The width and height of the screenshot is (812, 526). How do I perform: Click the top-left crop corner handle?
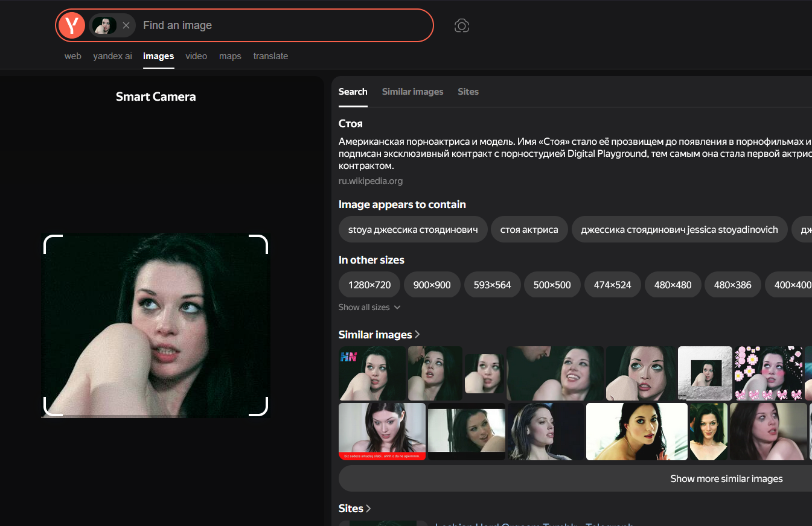point(47,239)
